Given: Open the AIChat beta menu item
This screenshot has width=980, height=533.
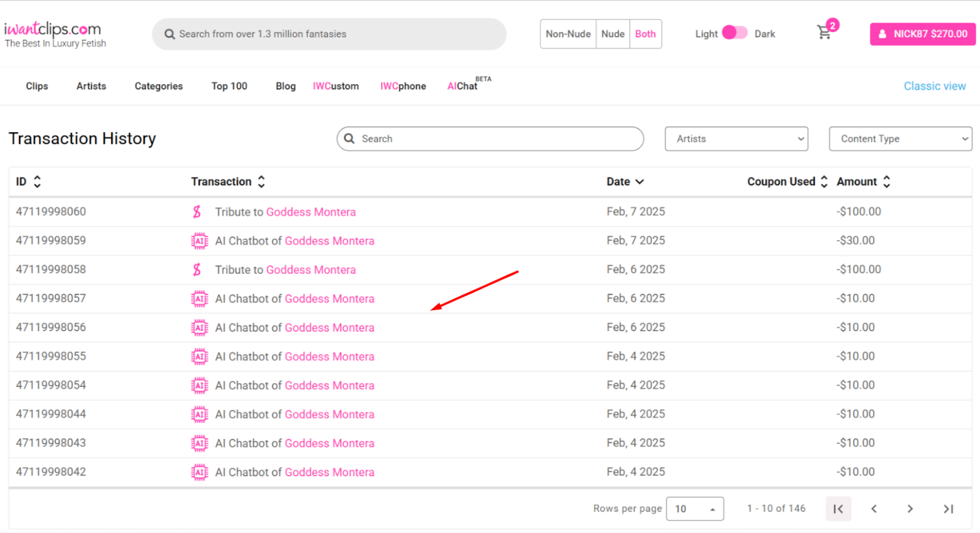Looking at the screenshot, I should click(x=469, y=84).
